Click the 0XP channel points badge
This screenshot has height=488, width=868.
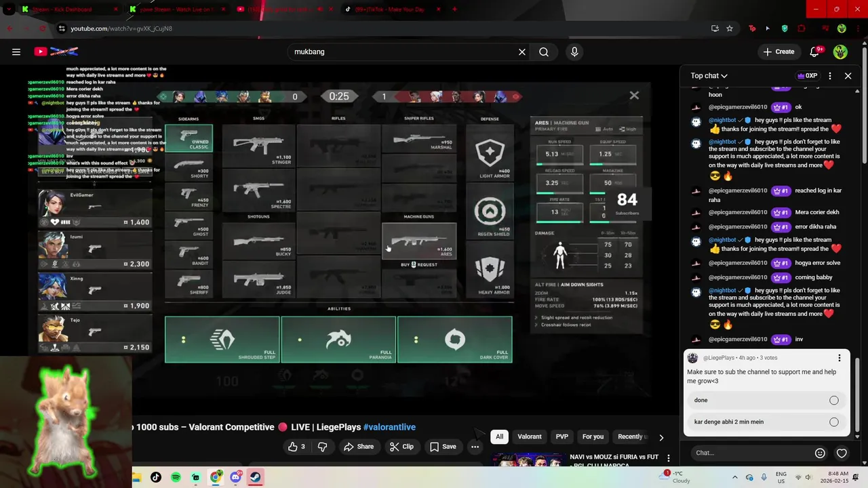[807, 76]
